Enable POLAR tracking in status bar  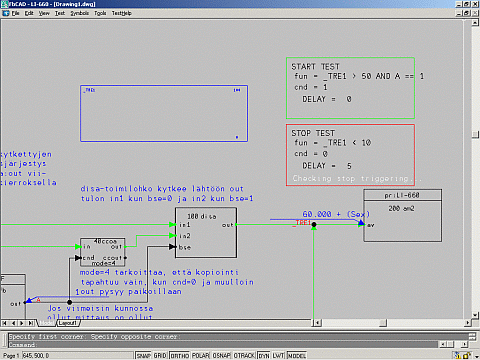coord(201,356)
